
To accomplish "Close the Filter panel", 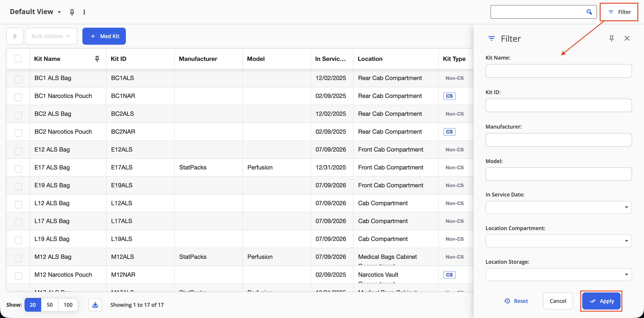I will [627, 39].
